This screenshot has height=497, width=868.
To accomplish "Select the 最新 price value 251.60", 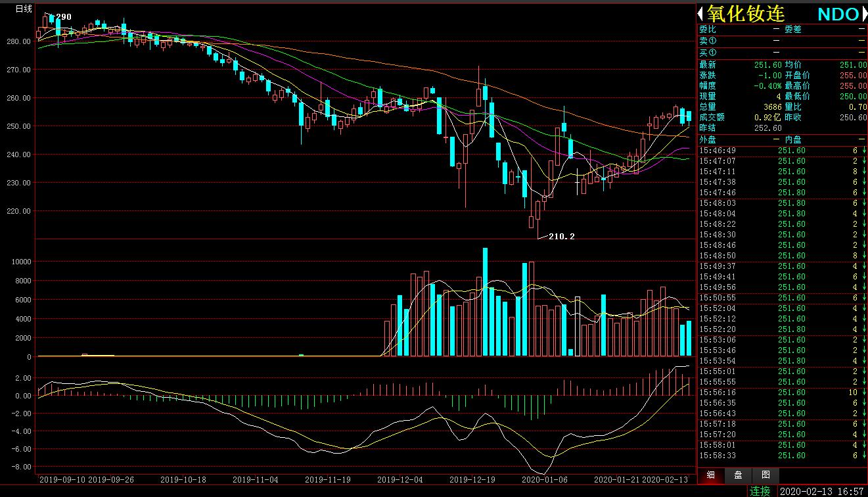I will pyautogui.click(x=767, y=65).
